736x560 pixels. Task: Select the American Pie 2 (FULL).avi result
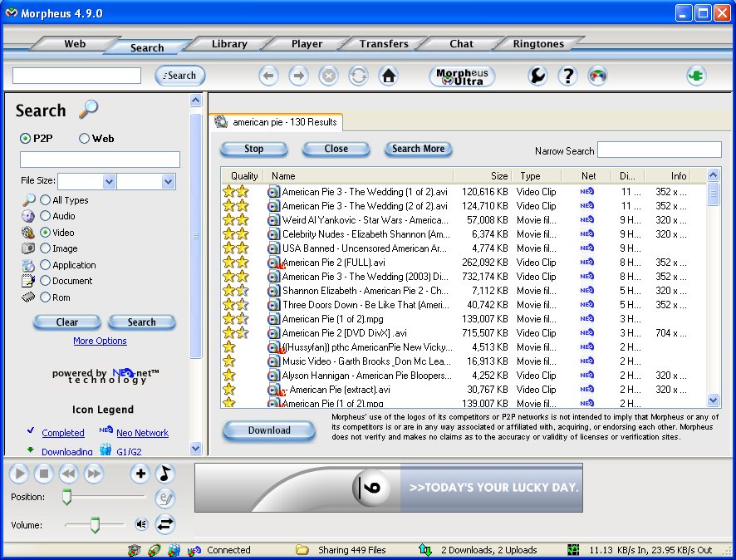pos(333,263)
